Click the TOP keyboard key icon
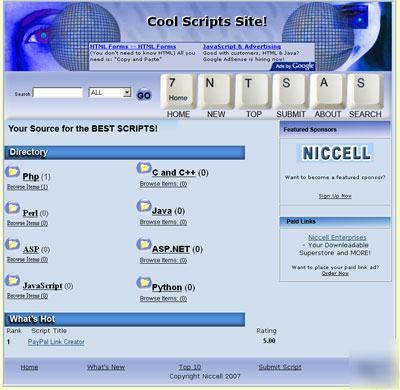 [x=253, y=91]
